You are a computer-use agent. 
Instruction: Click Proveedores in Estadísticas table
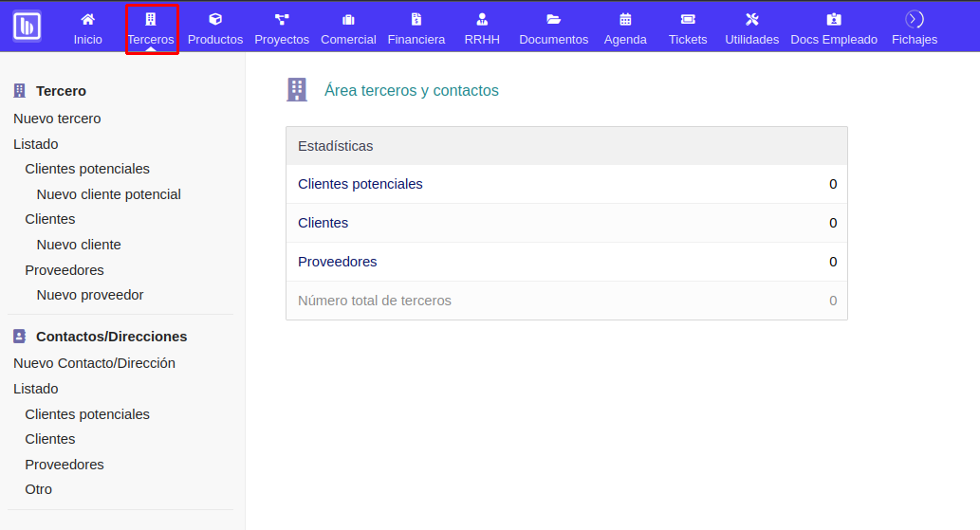337,262
